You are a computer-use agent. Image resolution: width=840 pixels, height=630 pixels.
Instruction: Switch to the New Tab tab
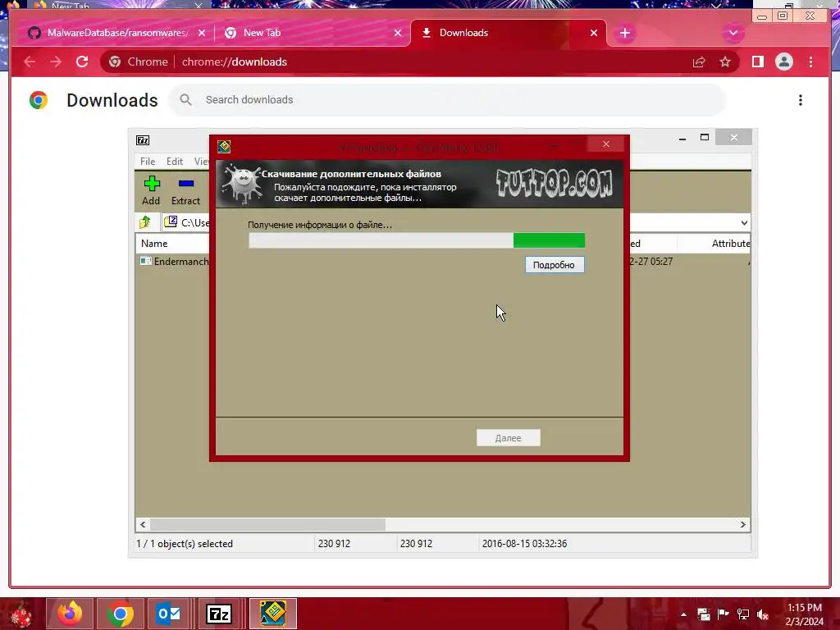tap(313, 33)
